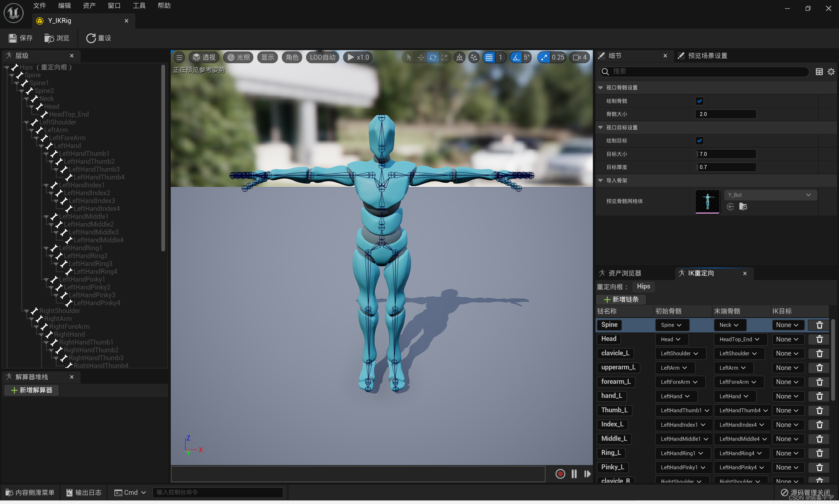The image size is (839, 504).
Task: Click the console command input field
Action: (218, 493)
